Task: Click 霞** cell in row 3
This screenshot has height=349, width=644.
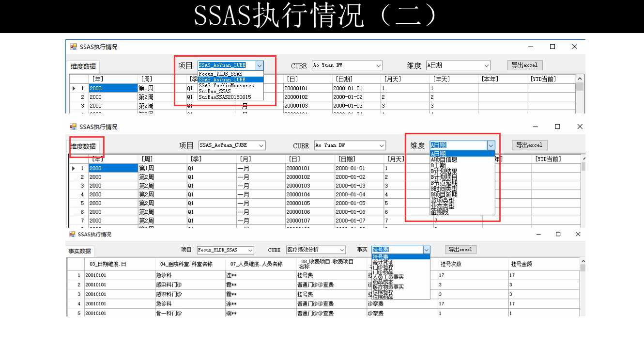Action: (261, 294)
